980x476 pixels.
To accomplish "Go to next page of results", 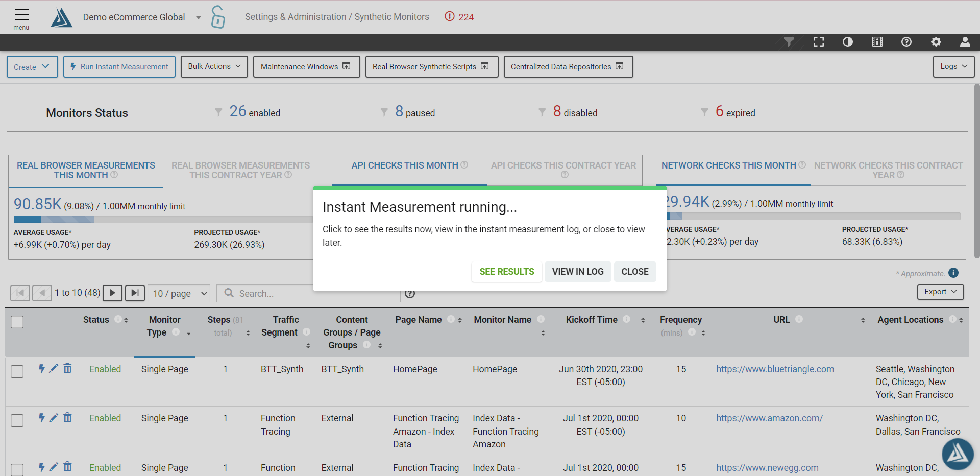I will [112, 293].
